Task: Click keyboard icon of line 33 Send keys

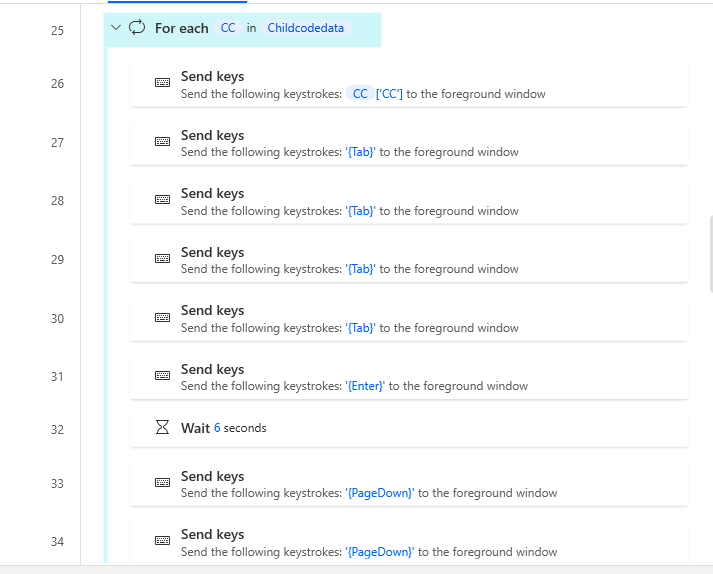Action: [162, 483]
